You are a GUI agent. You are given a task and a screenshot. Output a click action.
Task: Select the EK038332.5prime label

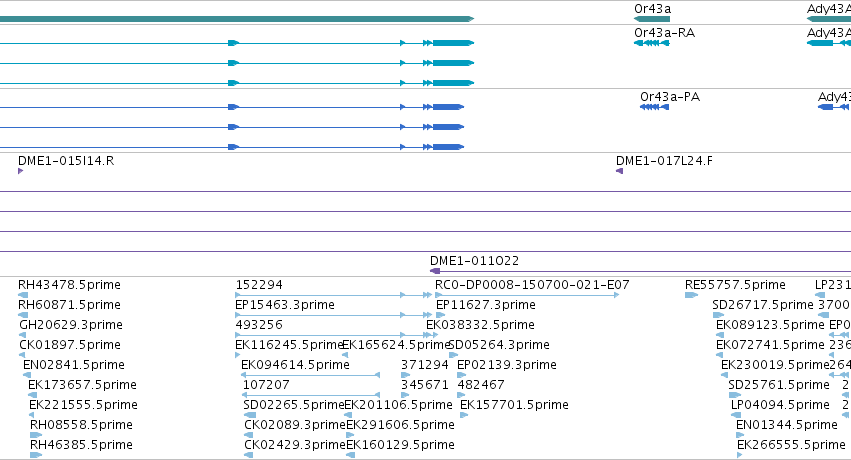(x=480, y=325)
